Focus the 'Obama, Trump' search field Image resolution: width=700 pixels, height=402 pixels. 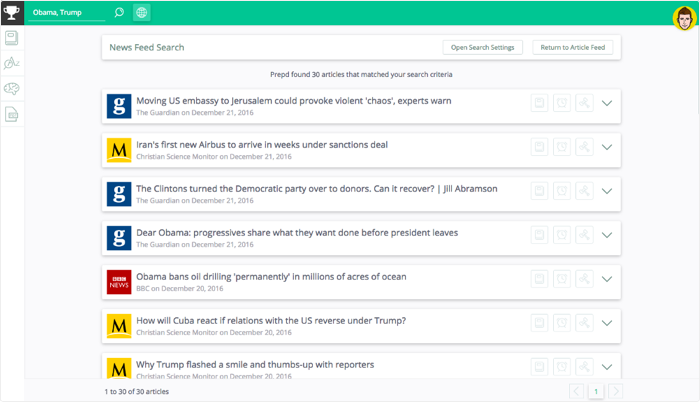click(67, 13)
